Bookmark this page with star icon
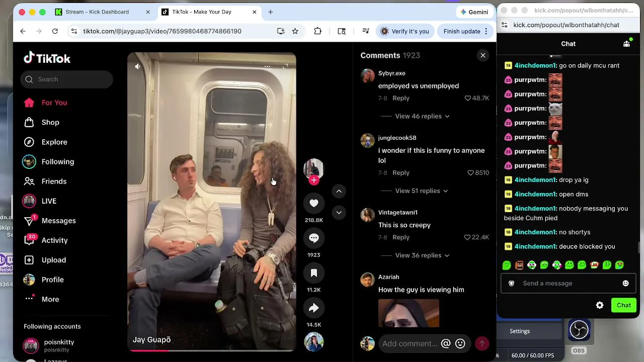Screen dimensions: 644x362 295,31
